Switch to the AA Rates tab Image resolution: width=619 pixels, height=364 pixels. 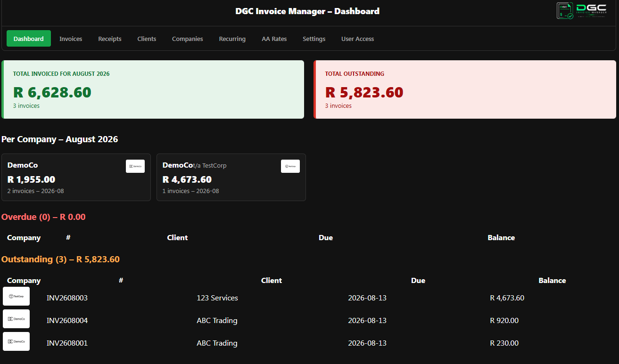(274, 39)
